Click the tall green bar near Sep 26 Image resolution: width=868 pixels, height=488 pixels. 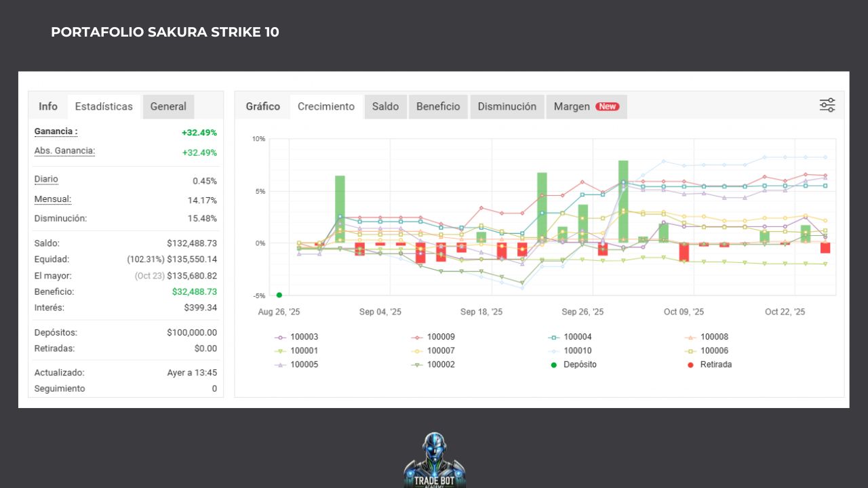(x=623, y=201)
